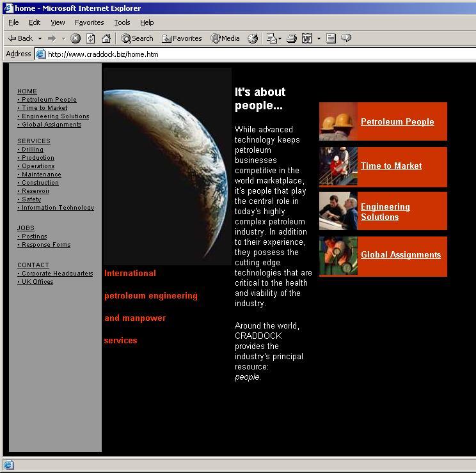Open Engineering Solutions in the sidebar
This screenshot has height=473, width=476.
point(54,116)
